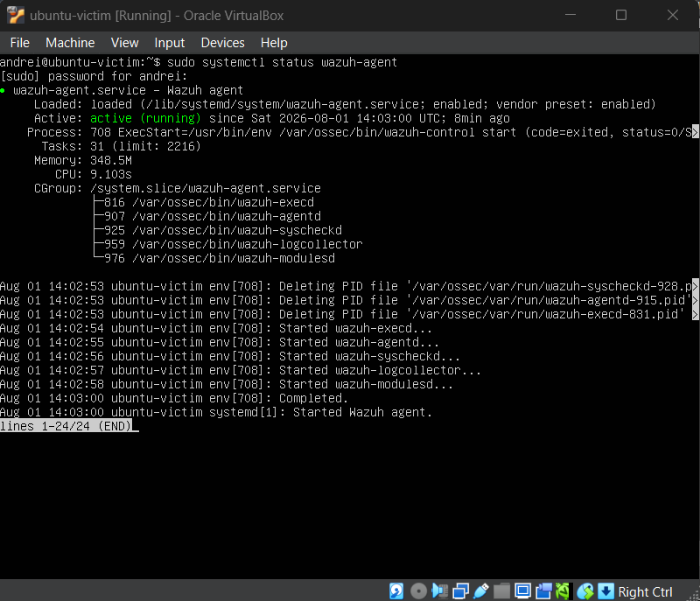Click the keyboard capture arrow icon
700x601 pixels.
pyautogui.click(x=605, y=591)
